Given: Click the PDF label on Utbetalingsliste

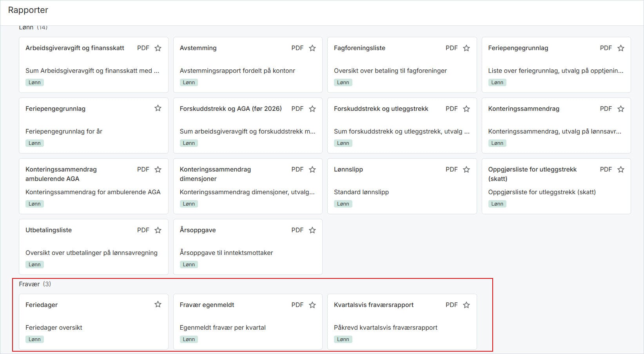Looking at the screenshot, I should pos(143,230).
